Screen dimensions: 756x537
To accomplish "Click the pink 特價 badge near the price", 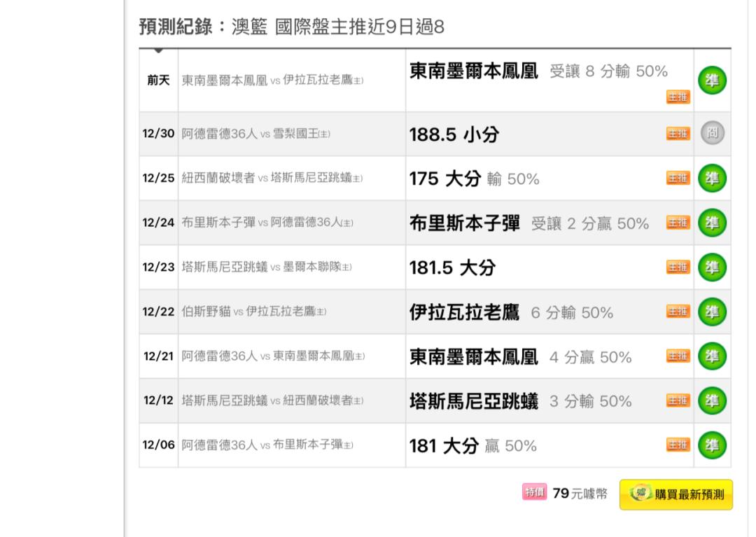I will tap(534, 492).
